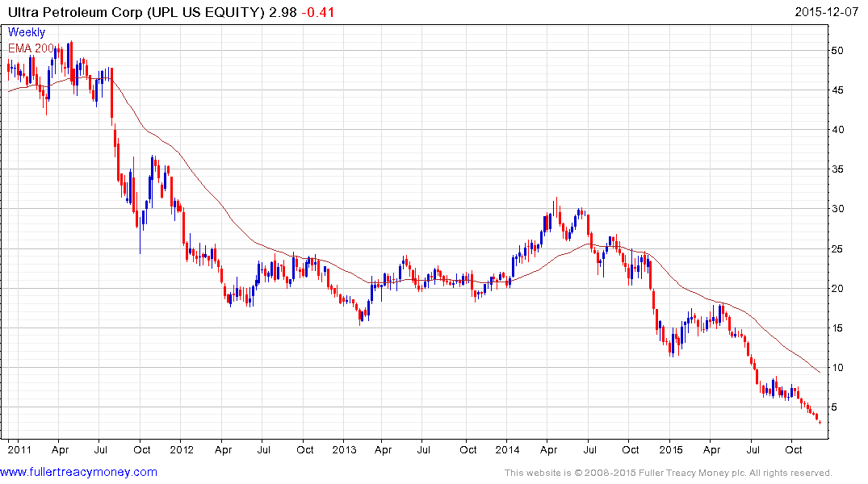This screenshot has height=484, width=868.
Task: Click the 2011 time axis label
Action: (x=19, y=449)
